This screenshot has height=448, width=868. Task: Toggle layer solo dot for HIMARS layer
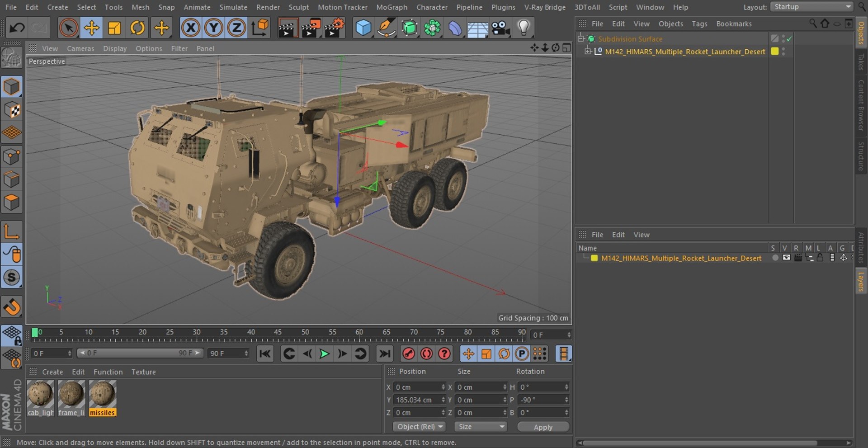click(775, 258)
